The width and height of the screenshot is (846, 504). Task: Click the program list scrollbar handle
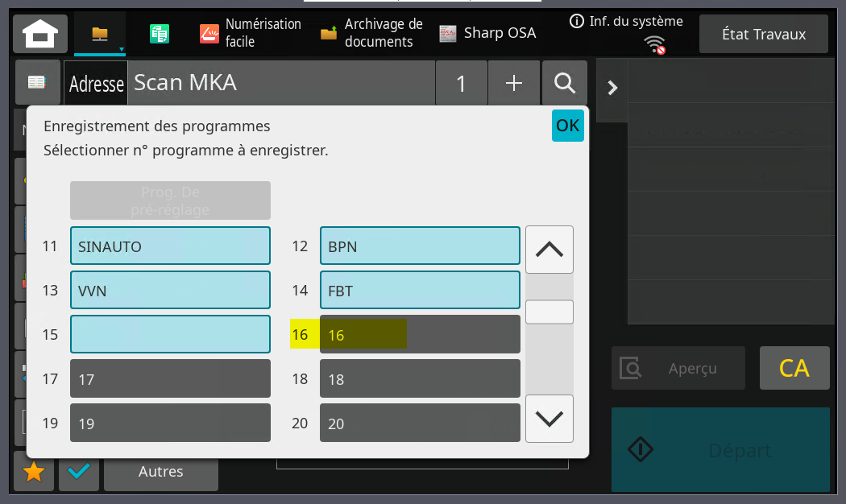pos(549,312)
